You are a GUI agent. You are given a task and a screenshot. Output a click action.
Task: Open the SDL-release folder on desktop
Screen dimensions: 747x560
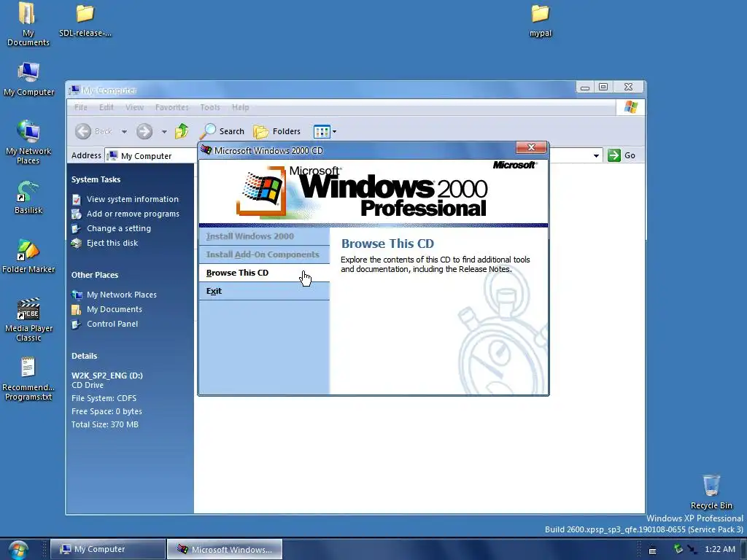click(85, 20)
